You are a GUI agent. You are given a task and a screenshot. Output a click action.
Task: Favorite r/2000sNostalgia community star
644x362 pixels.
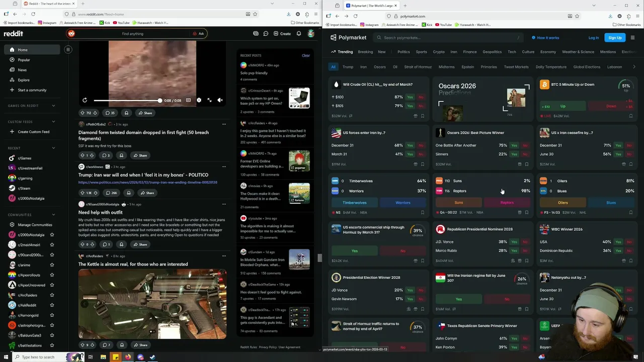click(x=52, y=235)
